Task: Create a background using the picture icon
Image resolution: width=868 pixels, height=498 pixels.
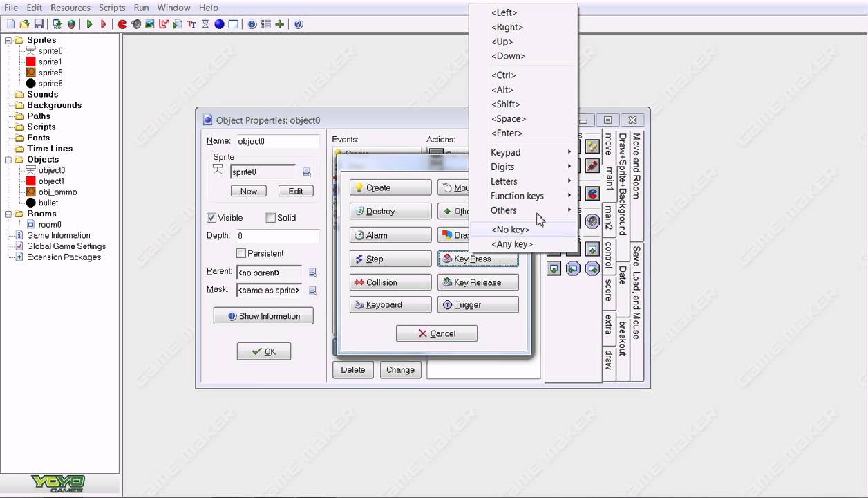Action: 149,24
